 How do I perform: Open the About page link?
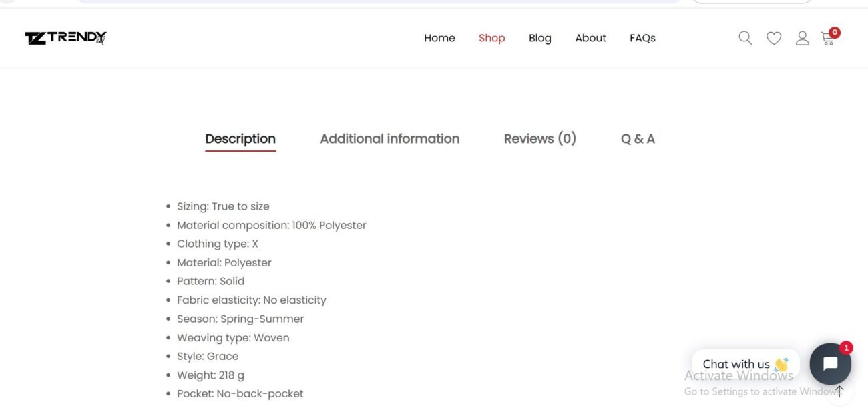[x=590, y=38]
